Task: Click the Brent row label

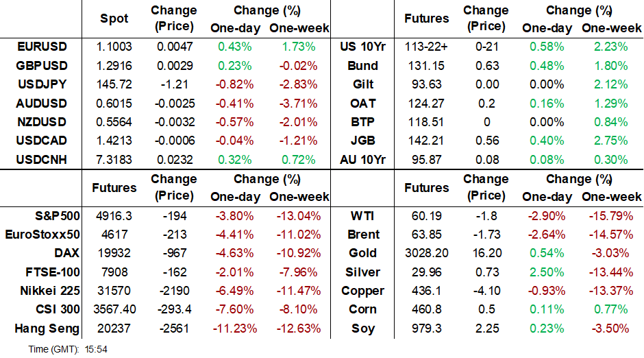Action: (x=363, y=235)
